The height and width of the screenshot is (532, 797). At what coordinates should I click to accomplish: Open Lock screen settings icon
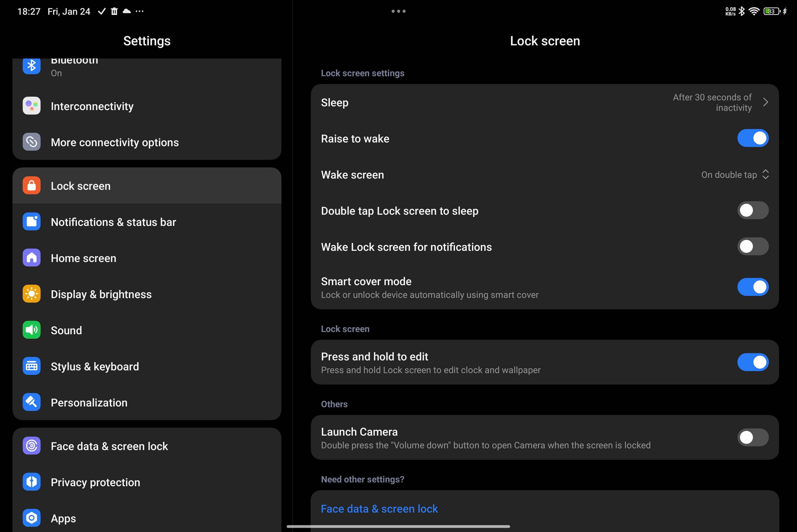click(31, 186)
